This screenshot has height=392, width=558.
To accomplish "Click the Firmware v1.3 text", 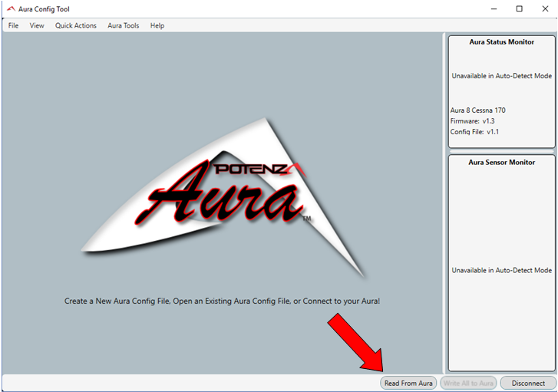I will click(x=474, y=121).
